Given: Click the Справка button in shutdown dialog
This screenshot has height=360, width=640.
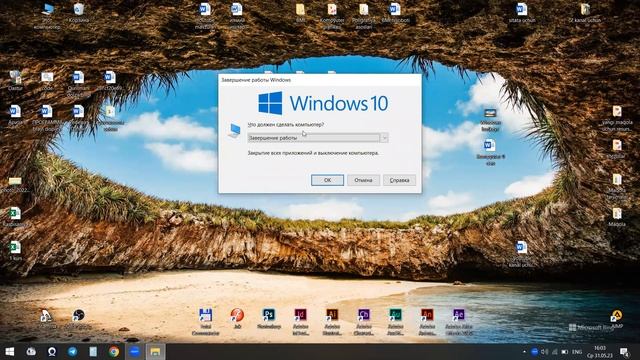Looking at the screenshot, I should tap(399, 180).
